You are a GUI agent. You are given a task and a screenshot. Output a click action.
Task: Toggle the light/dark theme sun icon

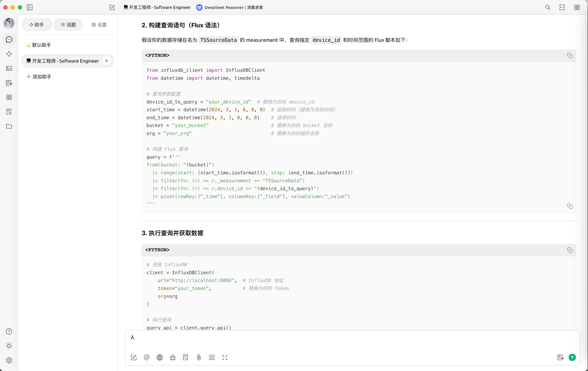coord(9,346)
